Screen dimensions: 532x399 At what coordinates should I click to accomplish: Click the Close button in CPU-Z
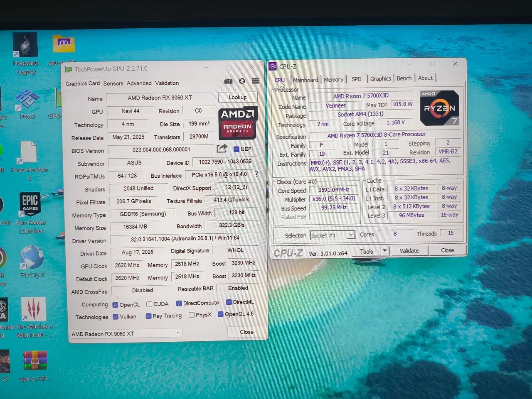tap(447, 250)
